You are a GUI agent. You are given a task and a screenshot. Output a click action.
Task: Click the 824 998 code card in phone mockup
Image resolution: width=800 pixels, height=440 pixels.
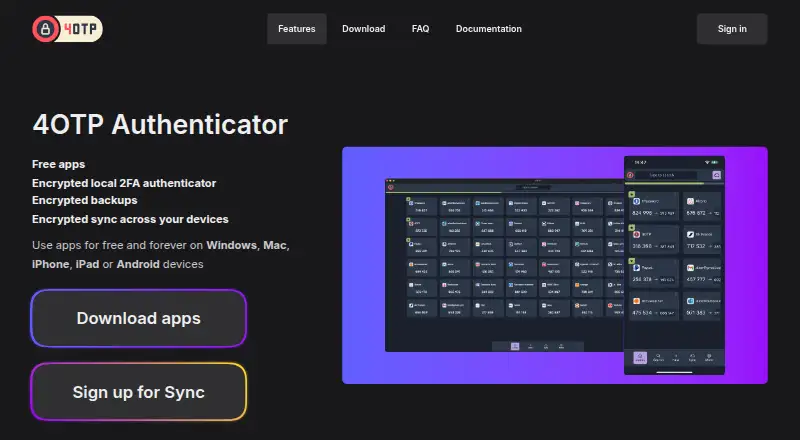[654, 207]
